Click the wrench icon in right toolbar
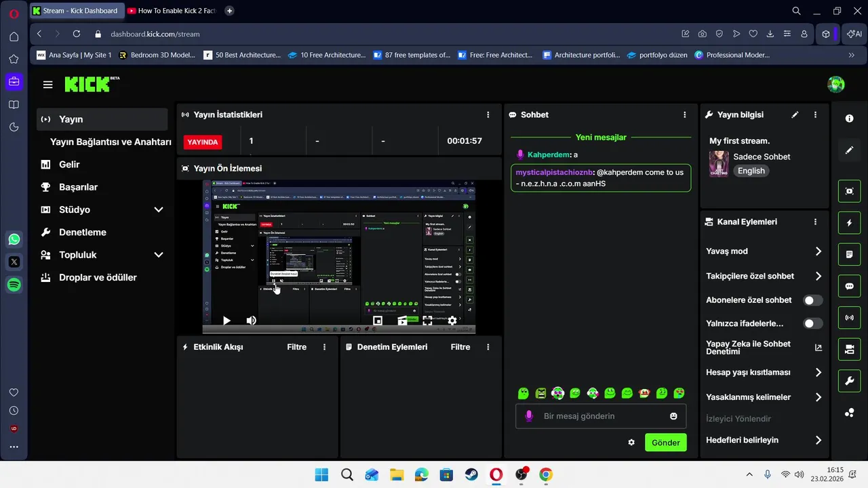 point(849,381)
